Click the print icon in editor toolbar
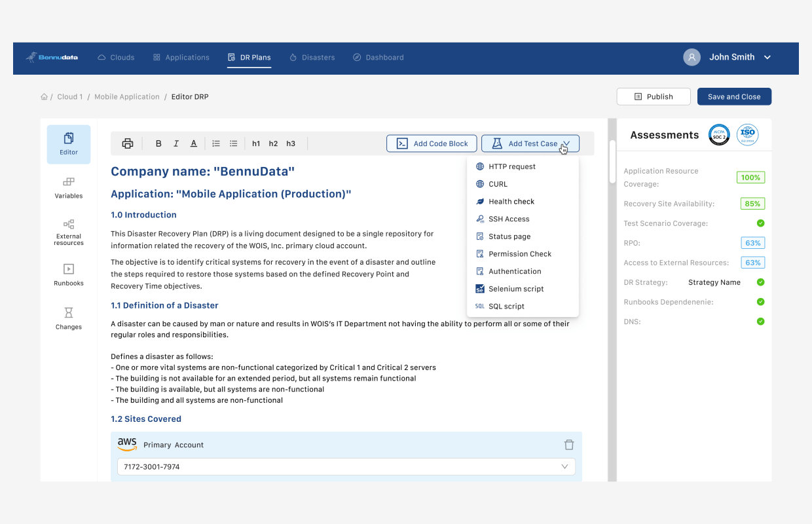Image resolution: width=812 pixels, height=524 pixels. [128, 143]
